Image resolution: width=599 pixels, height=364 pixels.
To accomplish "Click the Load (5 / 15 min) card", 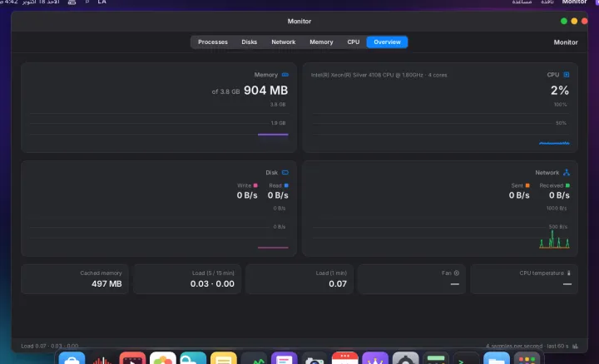I will point(187,279).
